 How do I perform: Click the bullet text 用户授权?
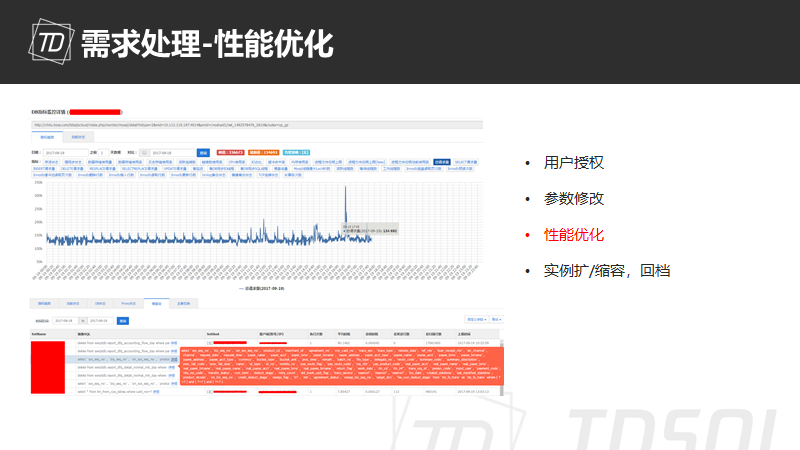pyautogui.click(x=573, y=163)
